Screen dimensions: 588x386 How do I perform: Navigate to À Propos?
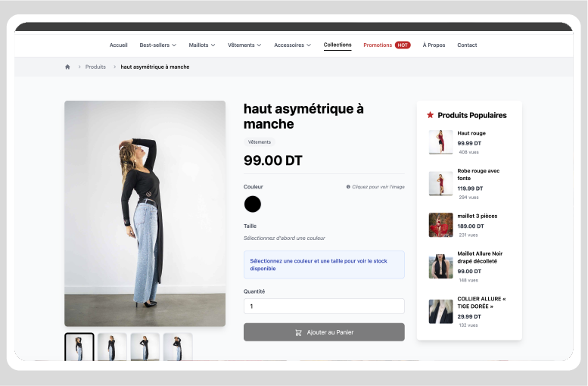pos(434,45)
